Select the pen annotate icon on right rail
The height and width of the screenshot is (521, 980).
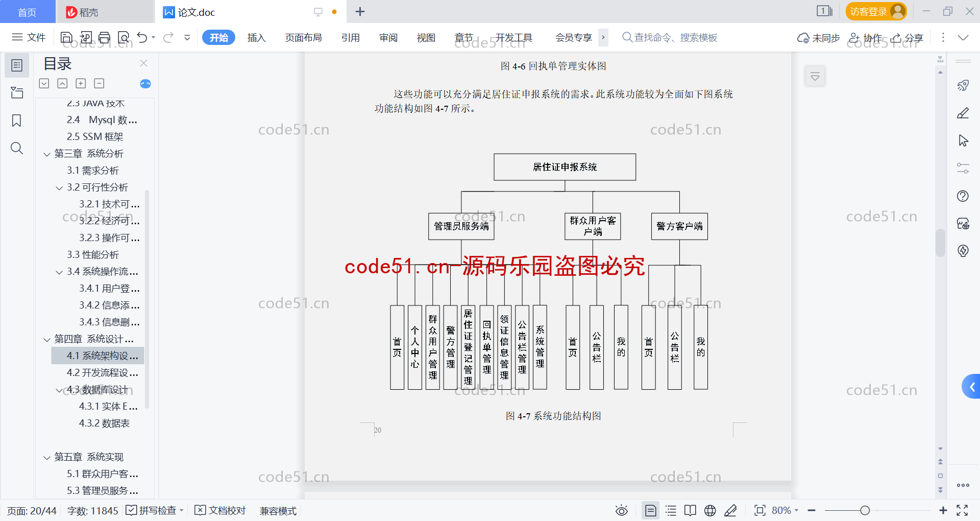963,113
